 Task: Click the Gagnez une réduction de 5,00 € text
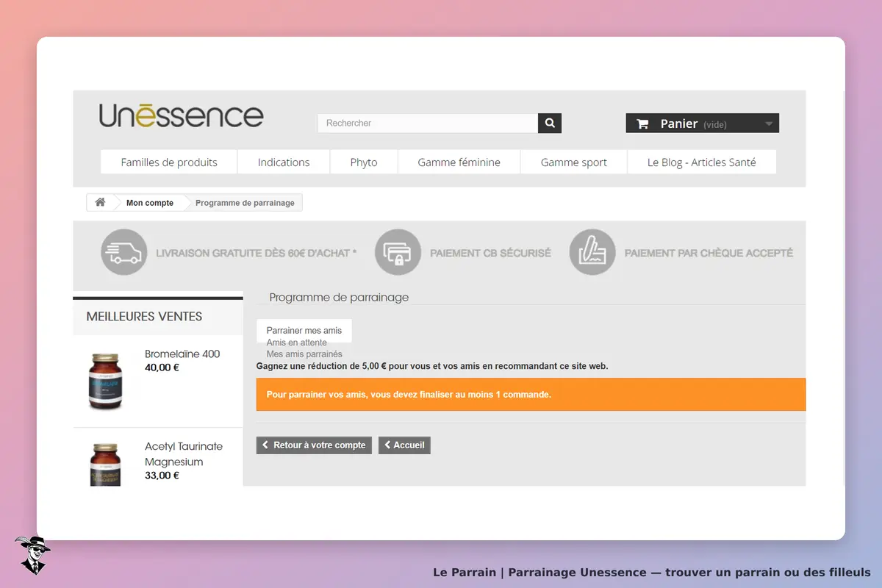click(432, 366)
